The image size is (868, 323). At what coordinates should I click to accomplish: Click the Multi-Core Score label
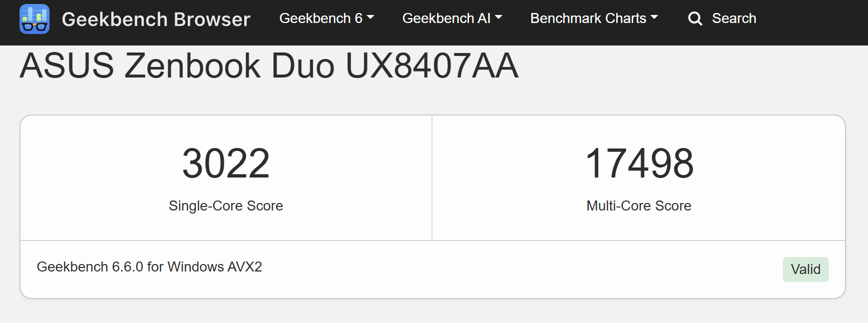click(639, 205)
